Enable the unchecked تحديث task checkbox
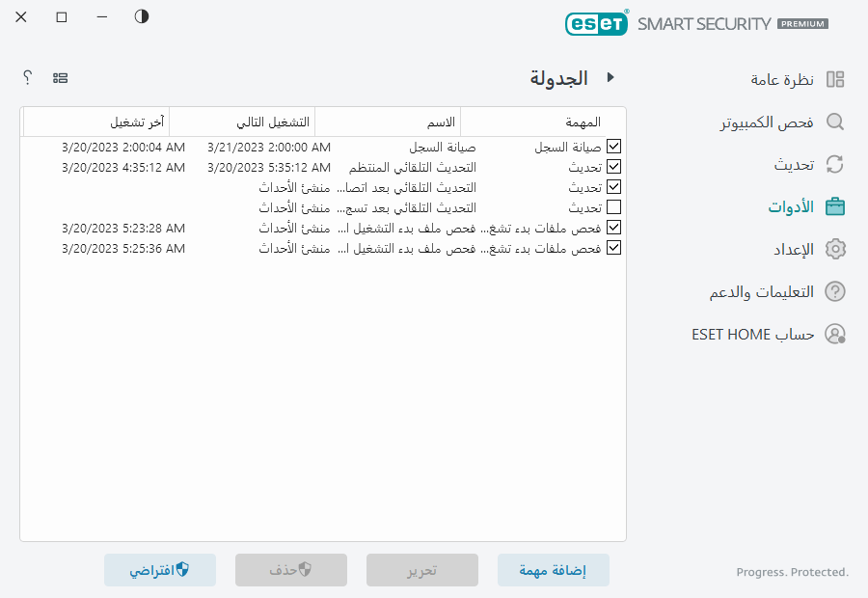Image resolution: width=868 pixels, height=598 pixels. pyautogui.click(x=614, y=206)
